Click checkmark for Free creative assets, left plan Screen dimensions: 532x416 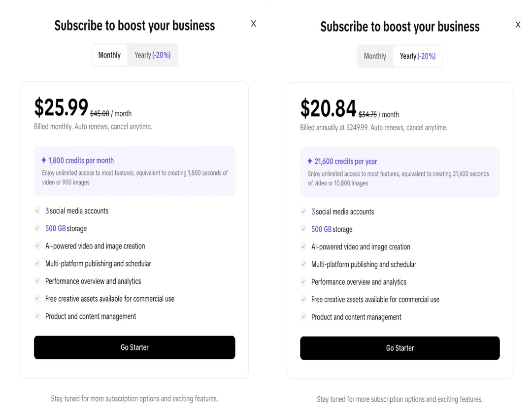pos(37,299)
